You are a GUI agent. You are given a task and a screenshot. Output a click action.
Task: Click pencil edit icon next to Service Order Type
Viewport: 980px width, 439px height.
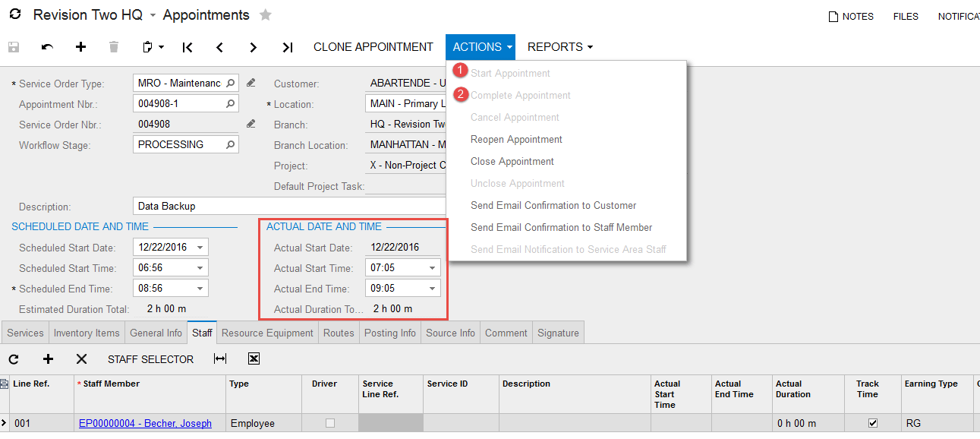[x=251, y=83]
